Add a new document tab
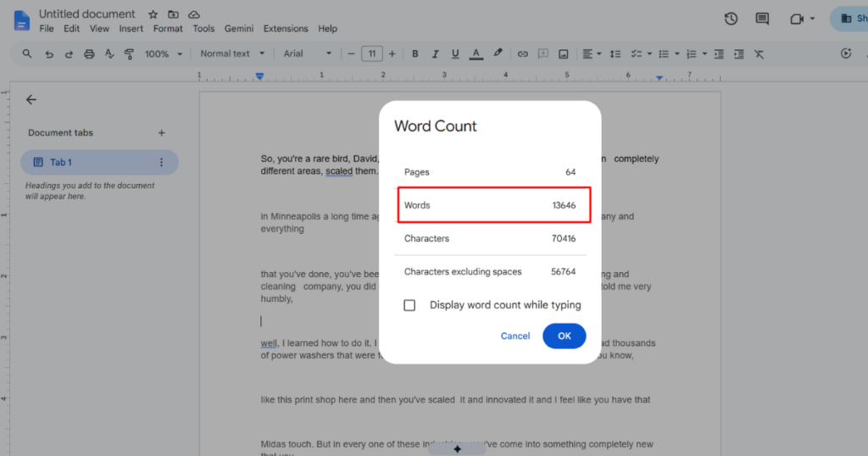Image resolution: width=868 pixels, height=456 pixels. [162, 133]
